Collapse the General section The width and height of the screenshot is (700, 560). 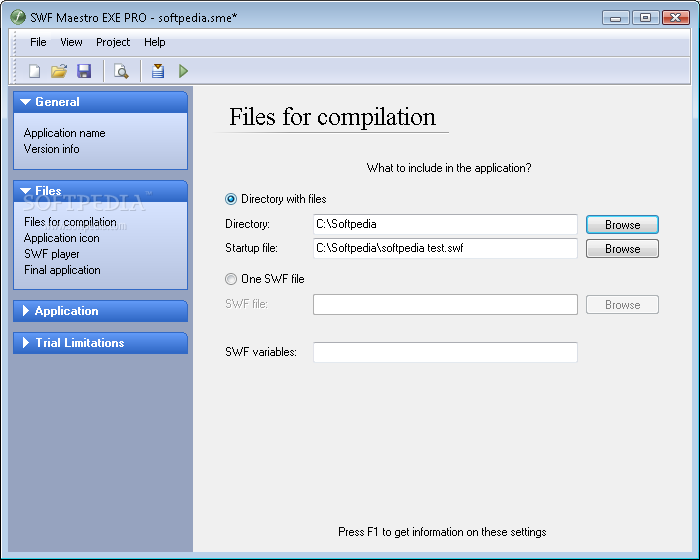[100, 102]
